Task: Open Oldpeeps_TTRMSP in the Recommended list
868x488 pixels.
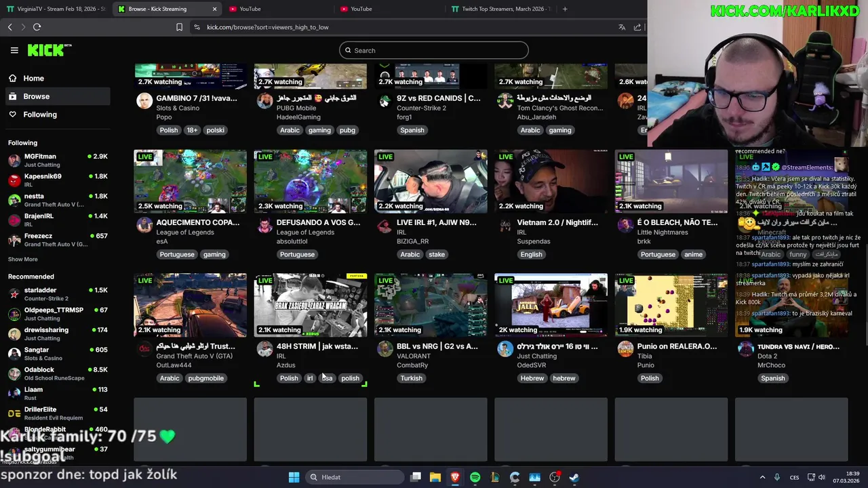Action: coord(58,314)
